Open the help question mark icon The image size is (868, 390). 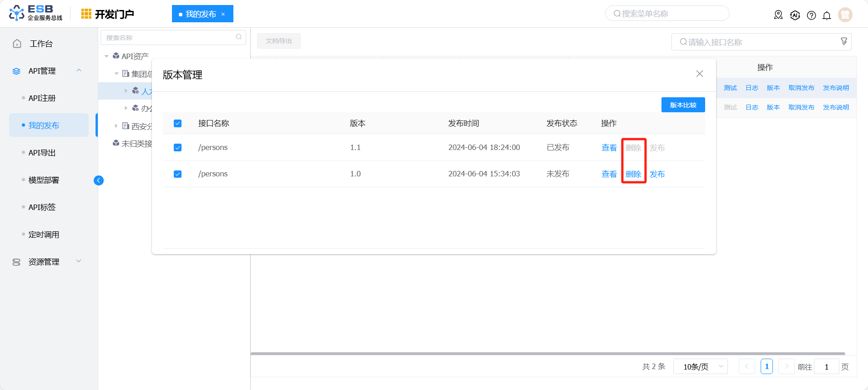[x=811, y=15]
